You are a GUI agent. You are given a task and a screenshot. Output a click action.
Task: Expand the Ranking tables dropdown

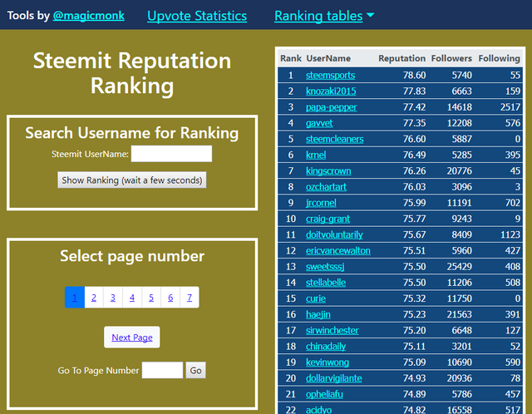click(324, 16)
